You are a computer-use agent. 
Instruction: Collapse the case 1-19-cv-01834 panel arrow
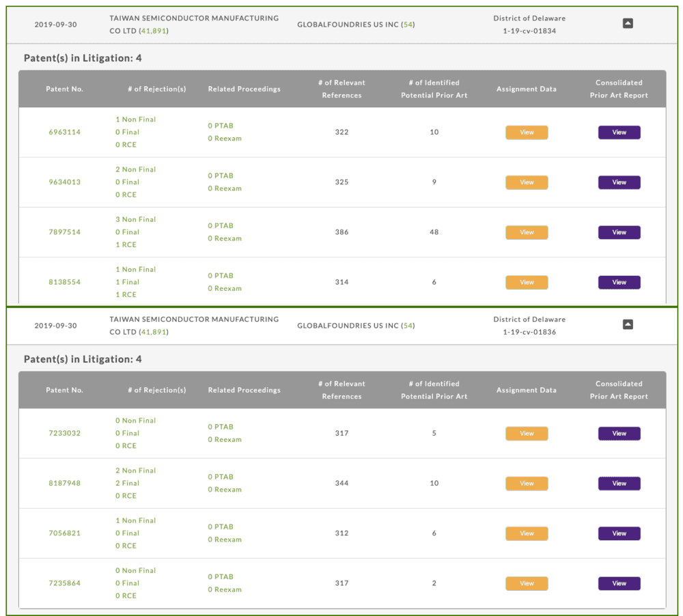tap(628, 23)
